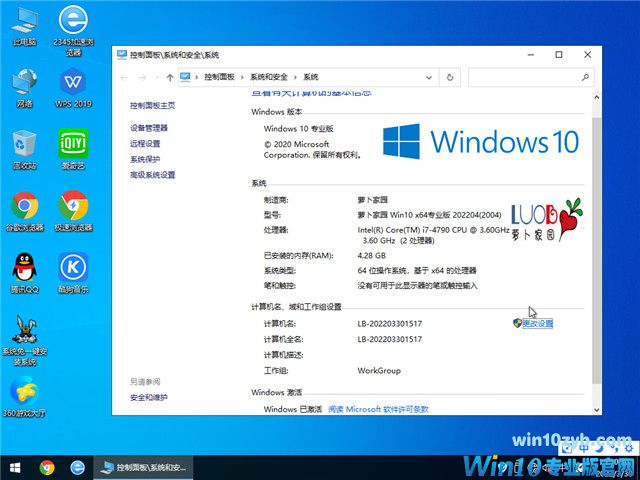Open 设备管理器 link

click(x=149, y=128)
